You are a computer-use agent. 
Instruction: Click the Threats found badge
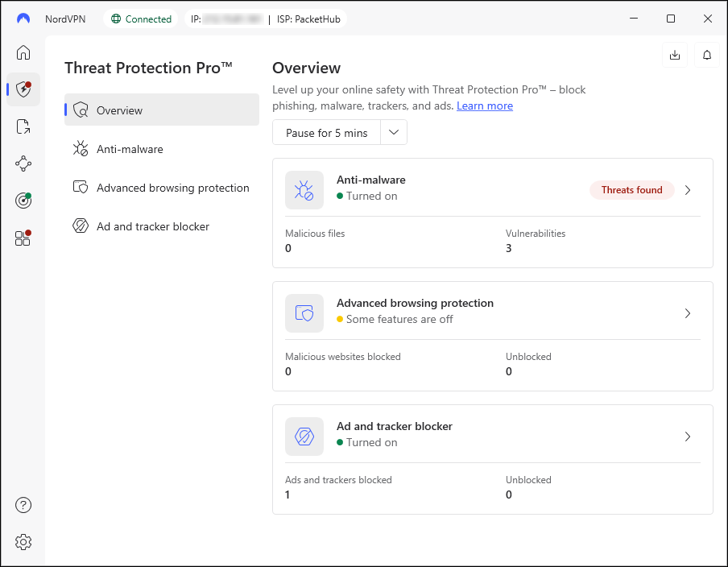631,190
